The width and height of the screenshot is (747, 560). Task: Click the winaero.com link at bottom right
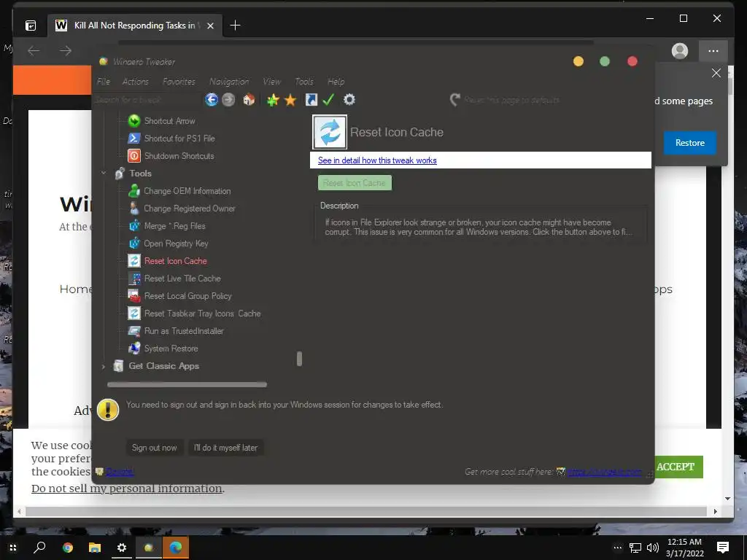tap(604, 472)
